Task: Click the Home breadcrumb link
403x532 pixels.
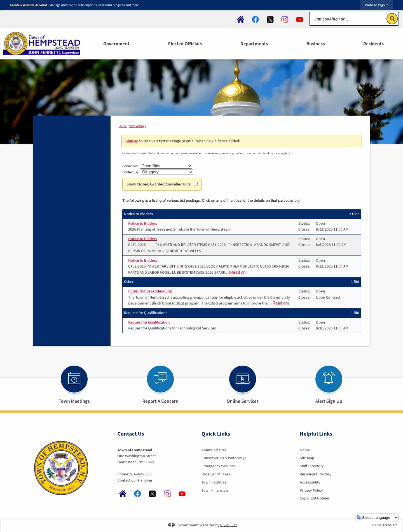Action: coord(123,126)
